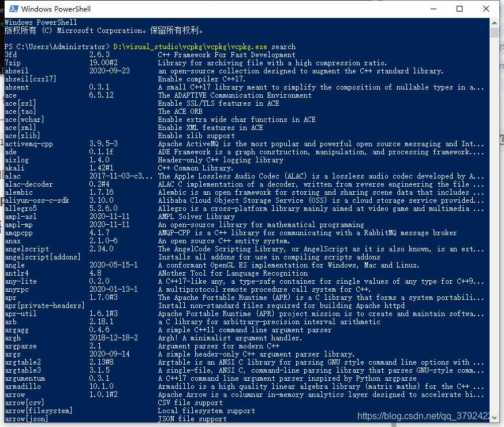The width and height of the screenshot is (504, 427).
Task: Click the vcpkg.exe search command text
Action: click(204, 47)
